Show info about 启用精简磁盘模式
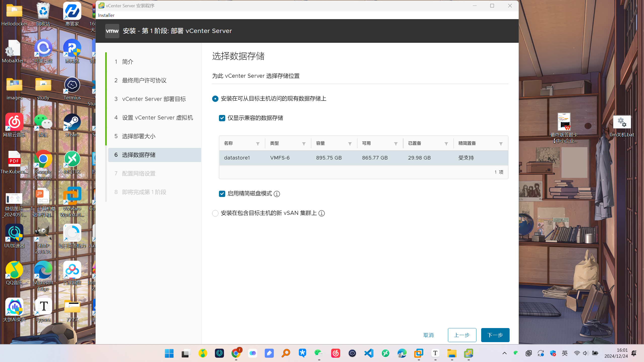644x362 pixels. pyautogui.click(x=277, y=194)
